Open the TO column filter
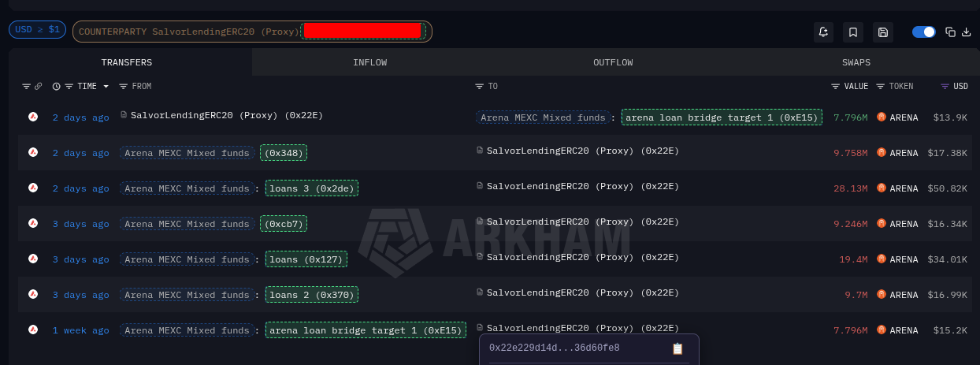The image size is (980, 365). tap(479, 86)
